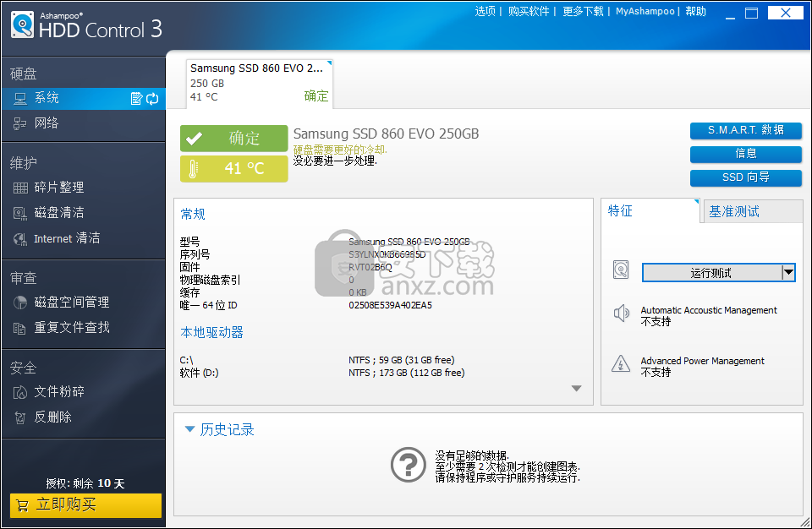This screenshot has width=812, height=529.
Task: Click the Ashampoo HDD Control logo icon
Action: tap(22, 25)
